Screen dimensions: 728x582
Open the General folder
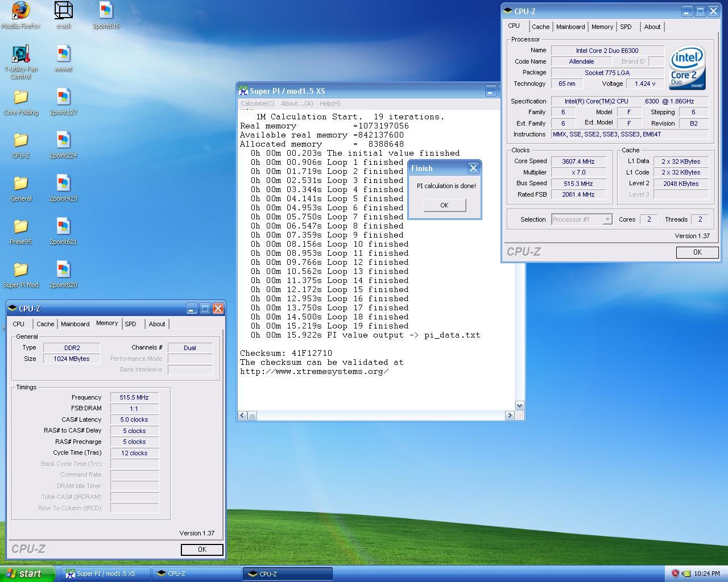pyautogui.click(x=21, y=189)
